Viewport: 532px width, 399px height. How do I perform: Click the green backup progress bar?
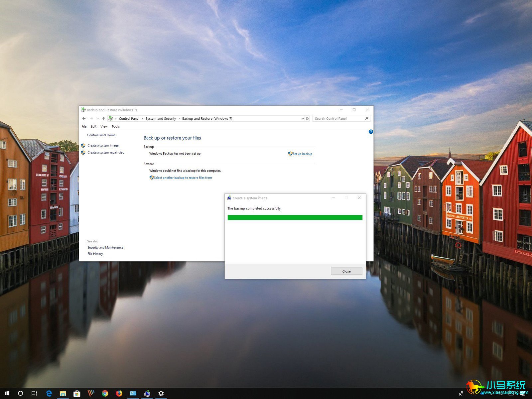[x=295, y=218]
